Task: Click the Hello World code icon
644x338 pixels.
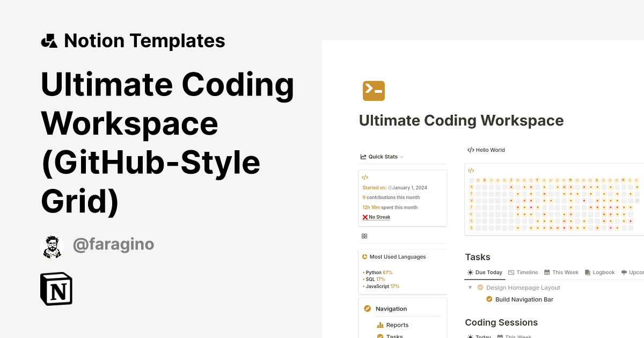Action: 471,150
